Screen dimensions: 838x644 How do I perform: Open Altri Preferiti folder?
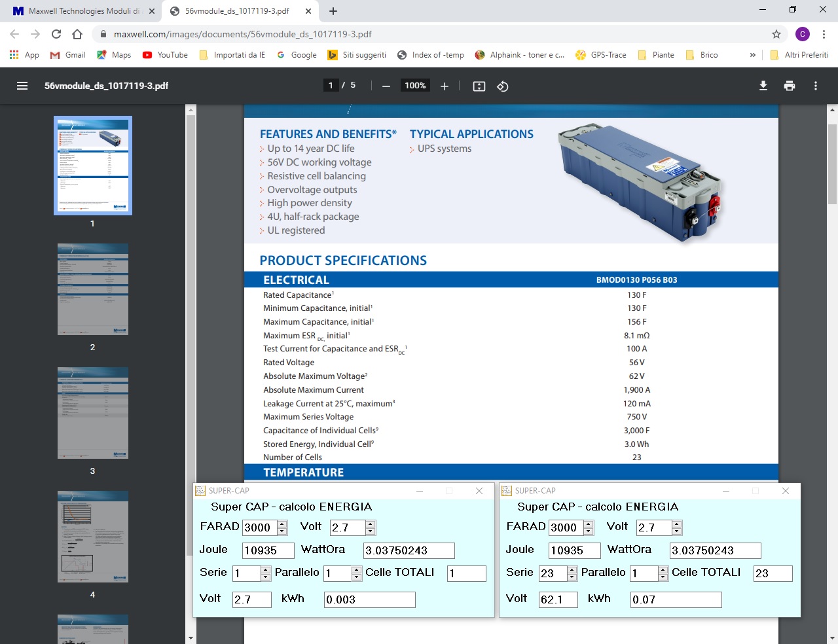[800, 55]
